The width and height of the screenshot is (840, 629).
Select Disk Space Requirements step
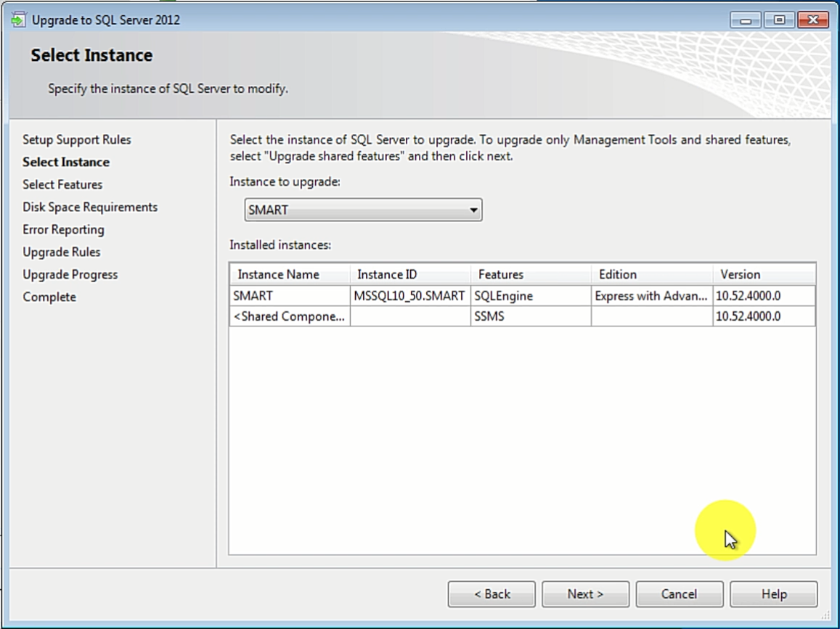click(90, 207)
